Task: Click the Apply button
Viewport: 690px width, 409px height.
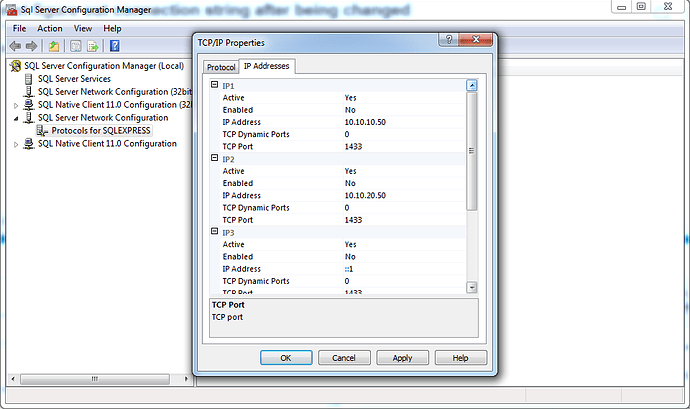Action: [402, 358]
